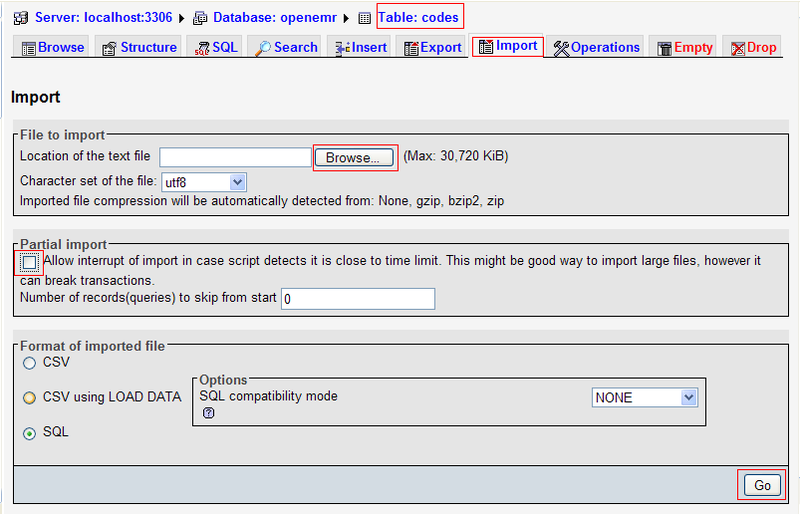Open the character set utf8 dropdown

(203, 182)
